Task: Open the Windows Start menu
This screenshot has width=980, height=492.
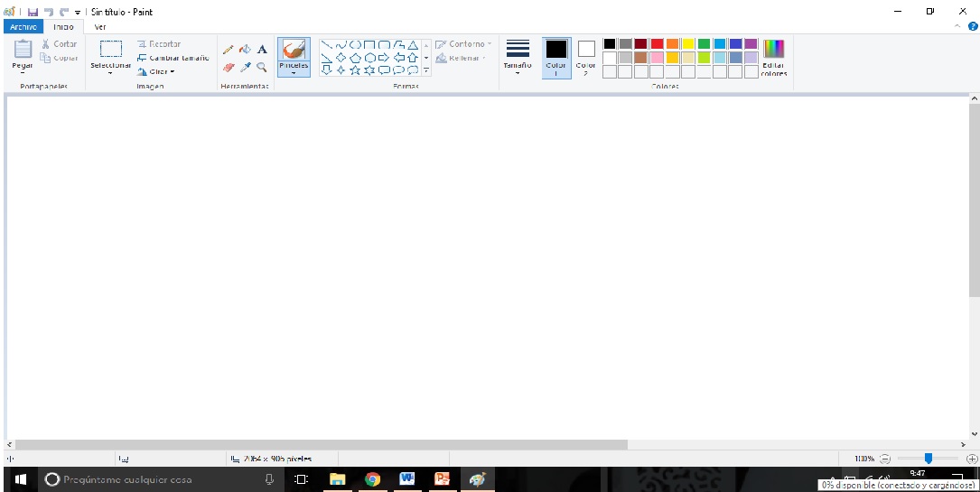Action: [20, 479]
